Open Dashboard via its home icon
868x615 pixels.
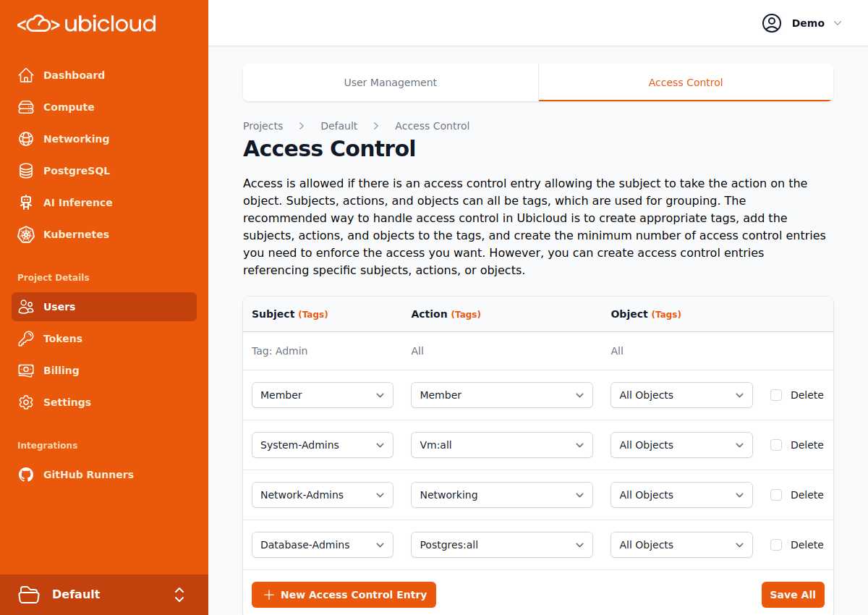point(26,75)
